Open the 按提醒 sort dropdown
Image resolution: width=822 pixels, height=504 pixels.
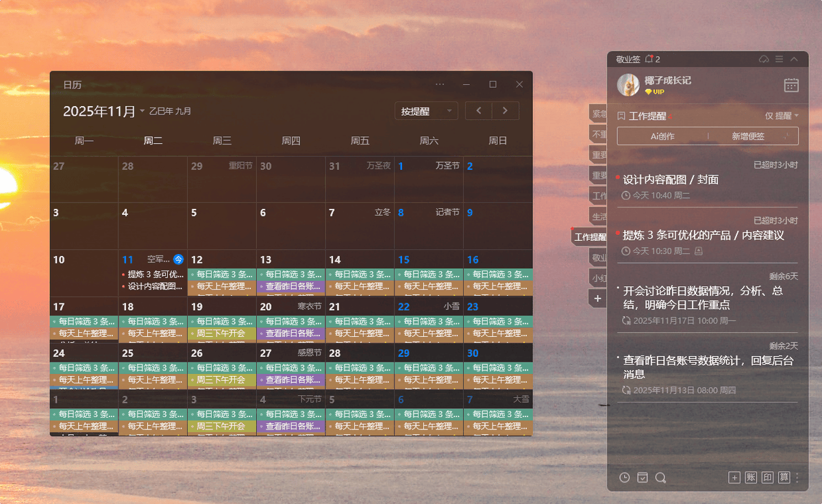[426, 111]
